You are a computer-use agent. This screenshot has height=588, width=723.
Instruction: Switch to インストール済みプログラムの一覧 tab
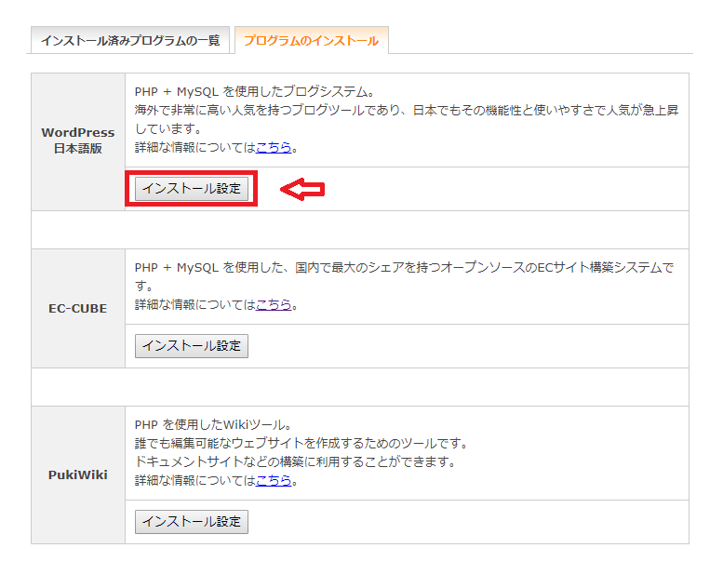(x=130, y=41)
